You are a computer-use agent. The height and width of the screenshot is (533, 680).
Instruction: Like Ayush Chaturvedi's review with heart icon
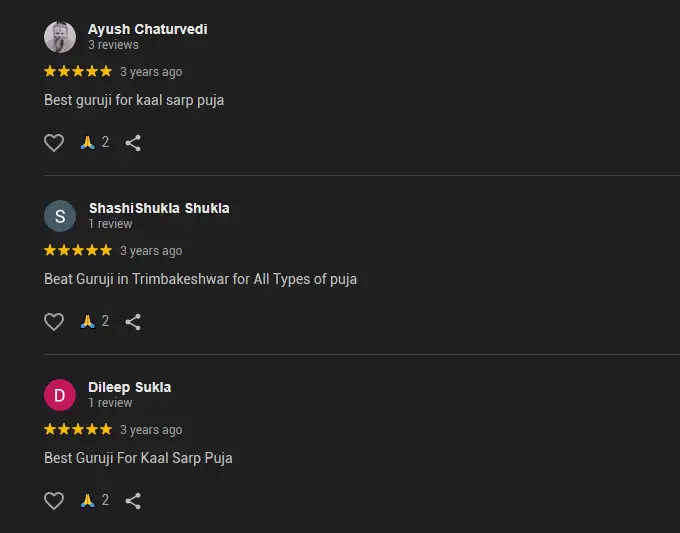tap(54, 143)
